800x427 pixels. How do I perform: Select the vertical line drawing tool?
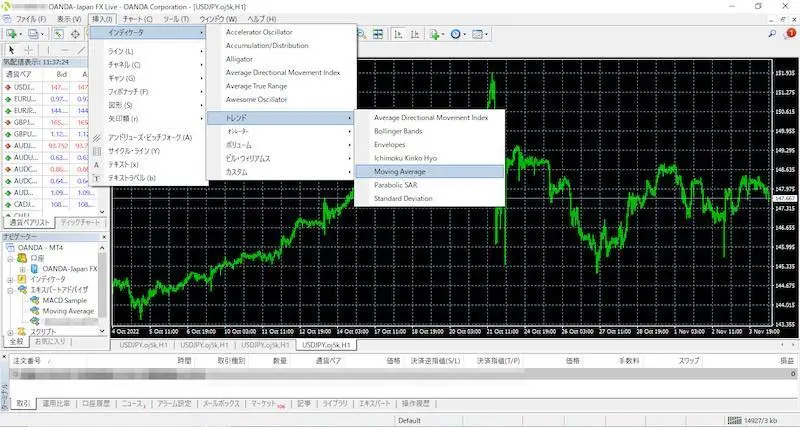point(48,50)
